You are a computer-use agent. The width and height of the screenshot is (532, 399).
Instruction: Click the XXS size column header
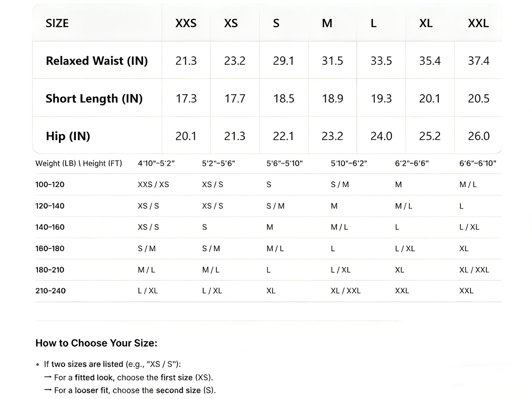click(x=186, y=23)
